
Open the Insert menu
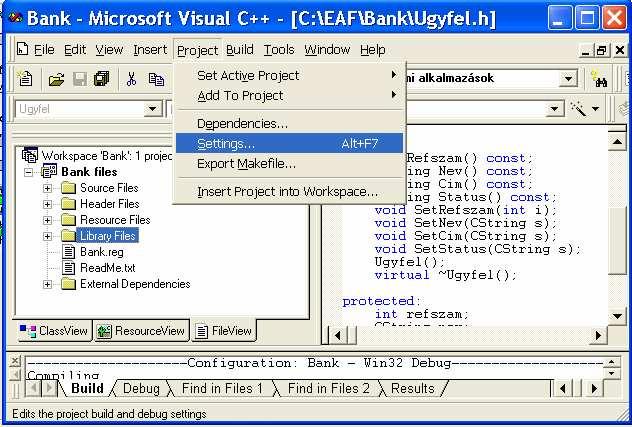[150, 50]
